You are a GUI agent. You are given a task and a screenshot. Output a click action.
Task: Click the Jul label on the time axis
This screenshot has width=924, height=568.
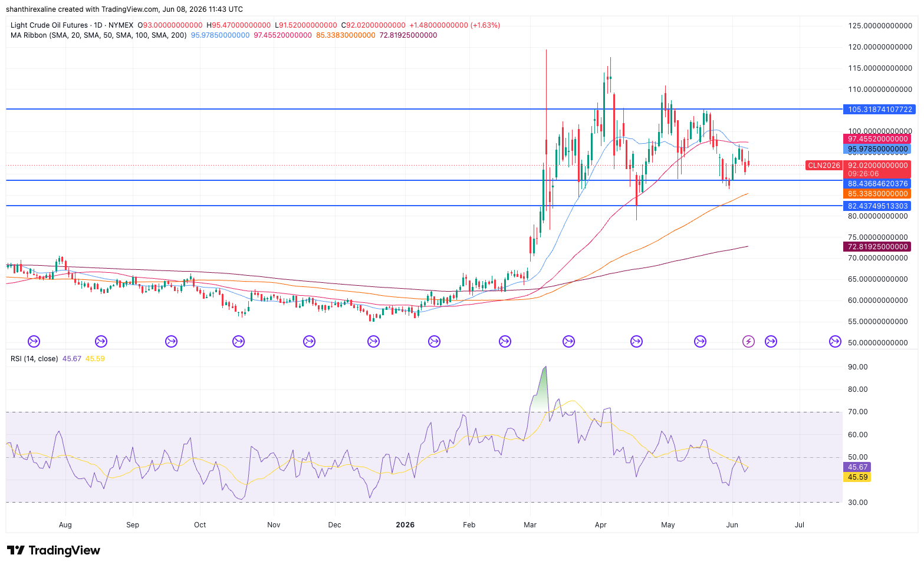(800, 525)
